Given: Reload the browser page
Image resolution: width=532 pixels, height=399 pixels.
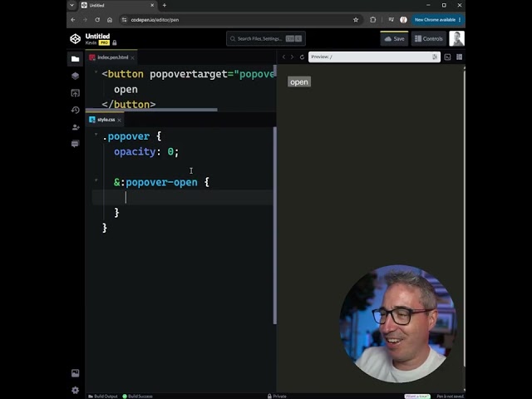Looking at the screenshot, I should (x=97, y=20).
